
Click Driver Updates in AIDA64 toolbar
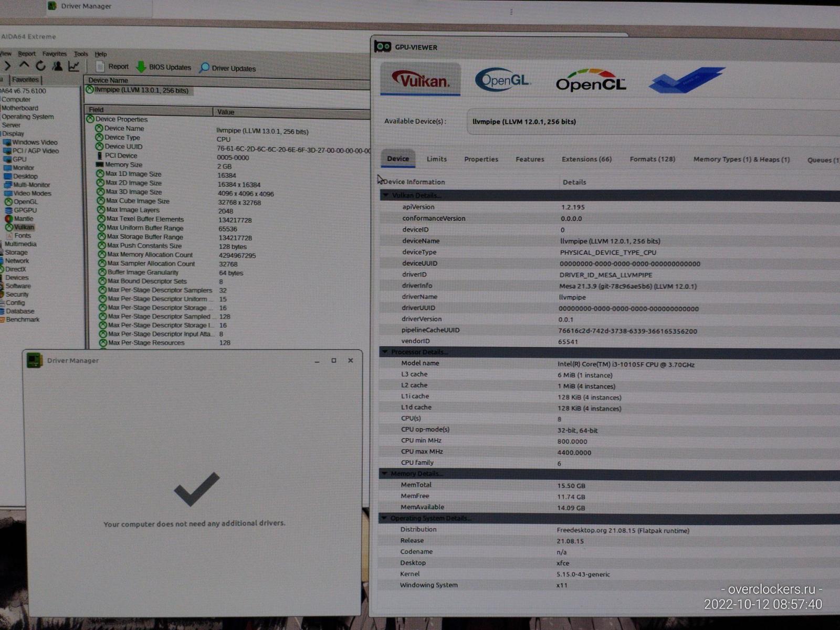tap(227, 68)
